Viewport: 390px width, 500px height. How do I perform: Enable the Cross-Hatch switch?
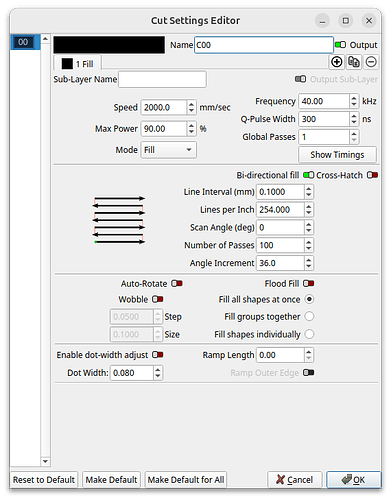click(372, 175)
